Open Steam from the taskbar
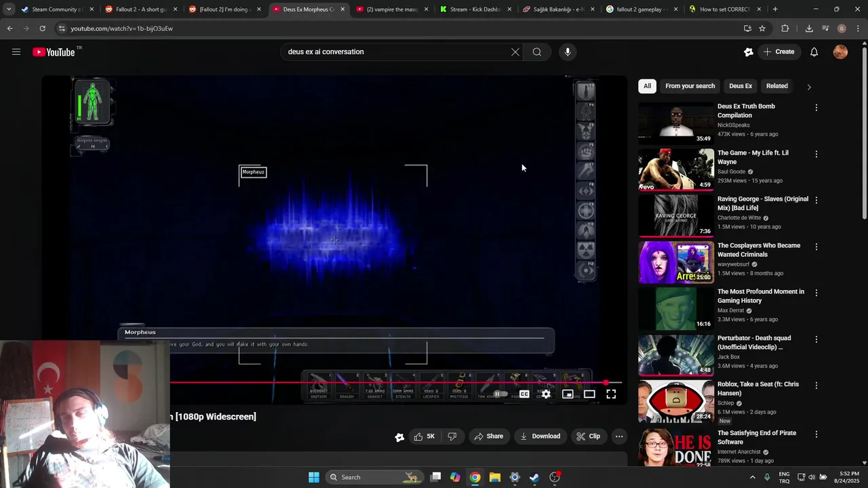The height and width of the screenshot is (488, 868). [x=534, y=477]
